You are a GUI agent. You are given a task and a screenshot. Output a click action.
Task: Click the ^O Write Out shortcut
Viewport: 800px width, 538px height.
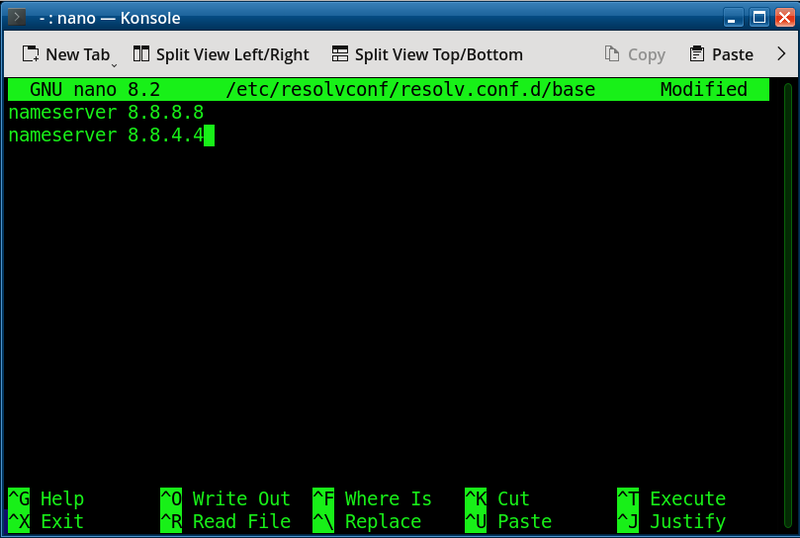coord(226,499)
